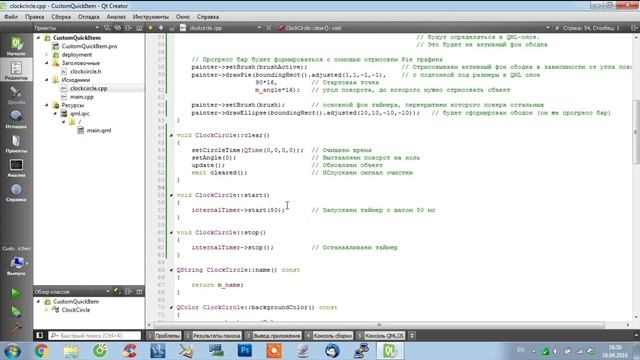Switch to the Редактор mode

[16, 70]
